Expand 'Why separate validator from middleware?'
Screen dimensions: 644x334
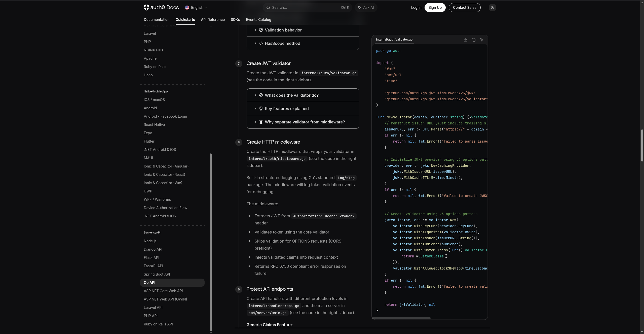coord(303,122)
